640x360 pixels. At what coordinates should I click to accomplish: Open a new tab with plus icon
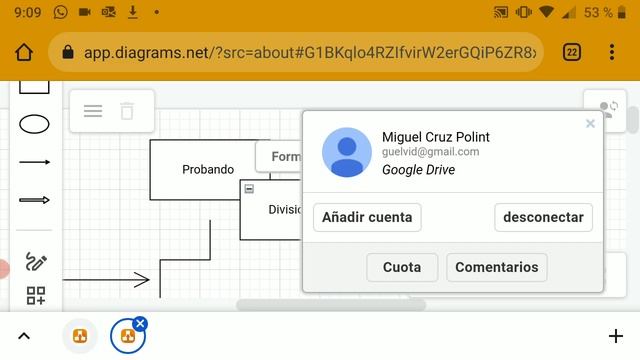(x=616, y=336)
